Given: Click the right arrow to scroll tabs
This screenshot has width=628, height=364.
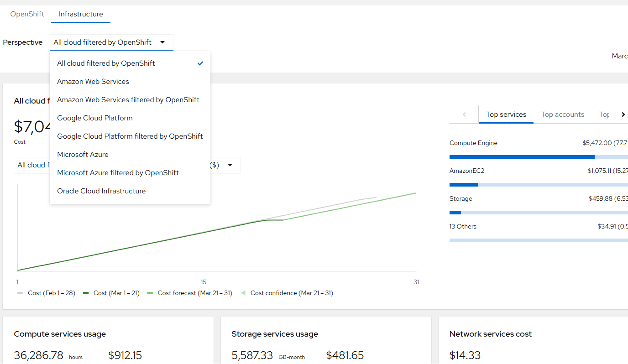Looking at the screenshot, I should click(623, 114).
